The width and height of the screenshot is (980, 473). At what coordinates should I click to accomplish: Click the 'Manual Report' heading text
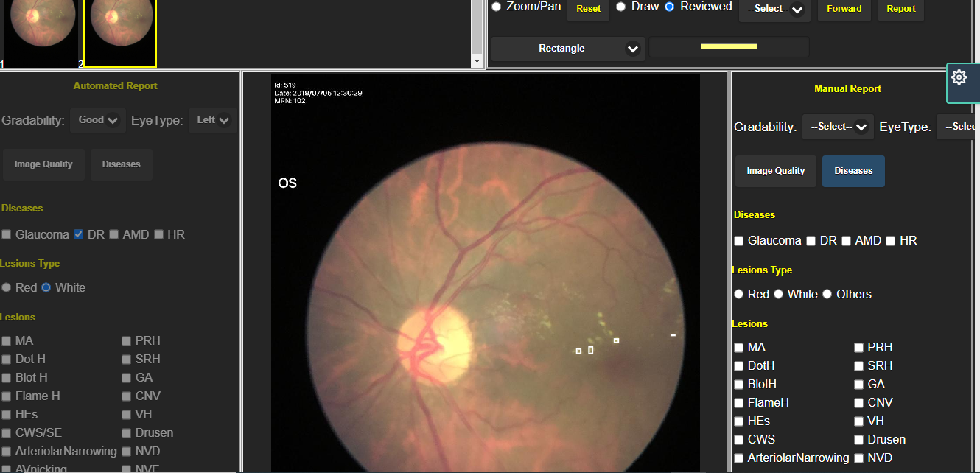847,88
